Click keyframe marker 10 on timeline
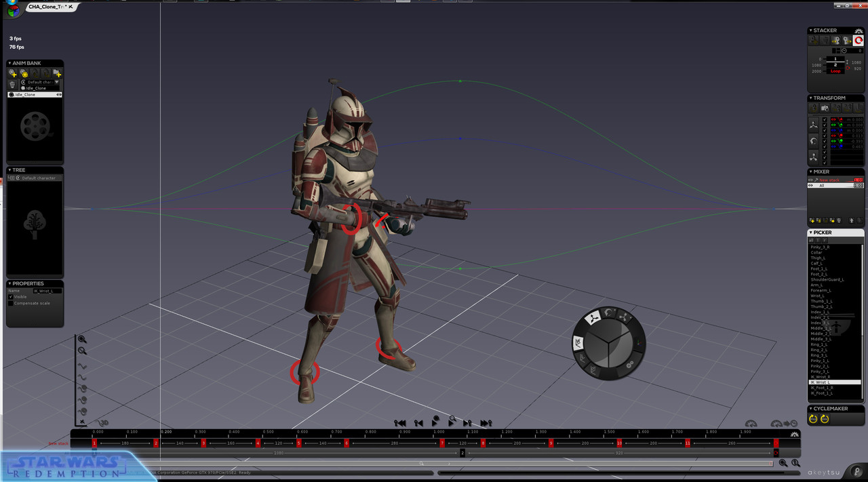 click(x=619, y=443)
